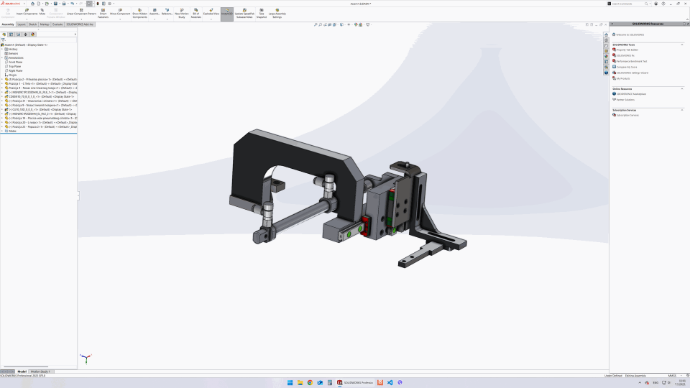Open the Take Snapshot tool

point(261,13)
